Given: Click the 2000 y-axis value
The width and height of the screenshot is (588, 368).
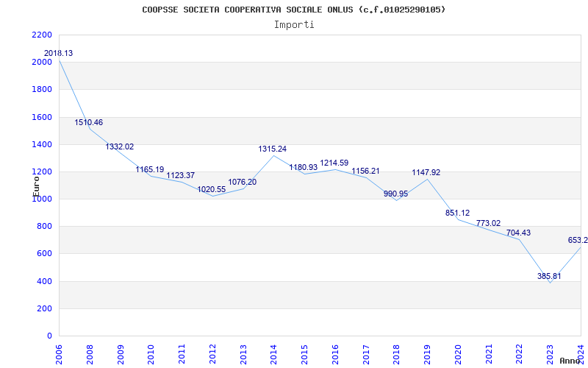Looking at the screenshot, I should tap(42, 63).
